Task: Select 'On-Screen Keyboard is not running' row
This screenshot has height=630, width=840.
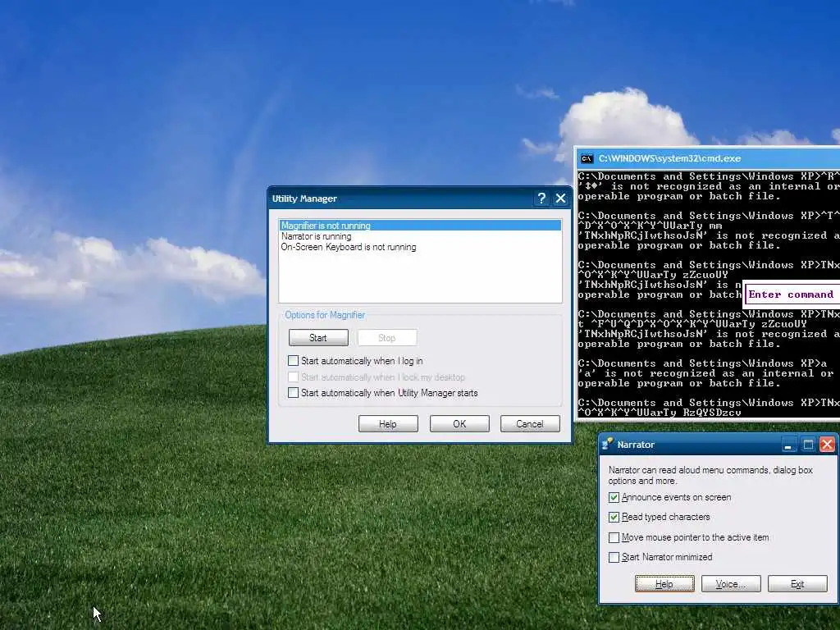Action: [420, 247]
